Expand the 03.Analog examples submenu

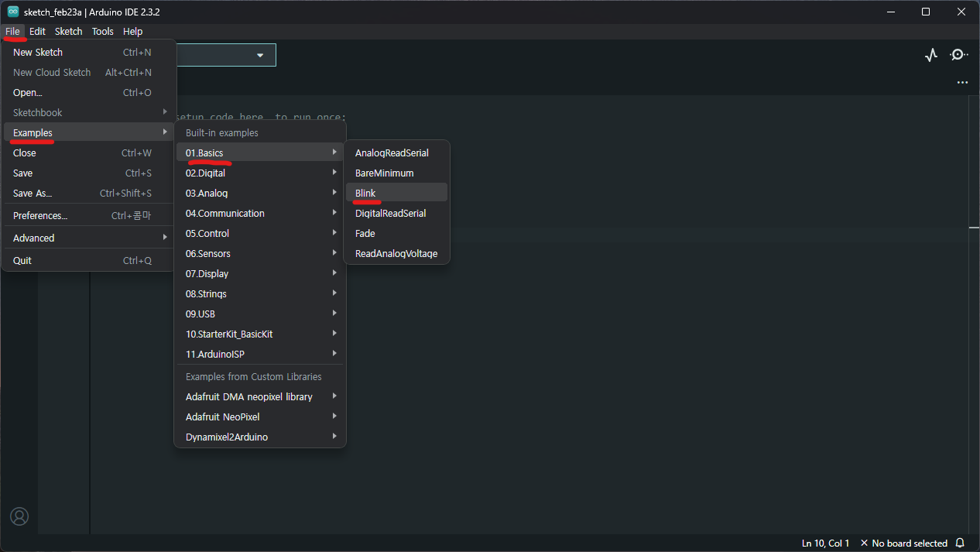click(x=260, y=194)
